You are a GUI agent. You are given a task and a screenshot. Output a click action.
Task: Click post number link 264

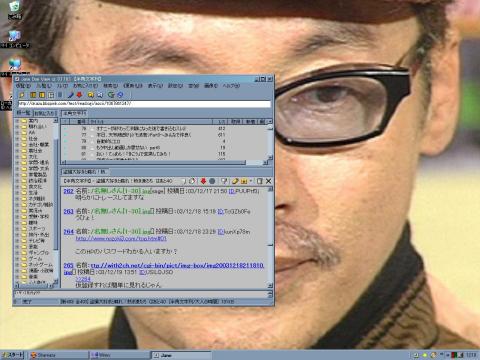68,231
